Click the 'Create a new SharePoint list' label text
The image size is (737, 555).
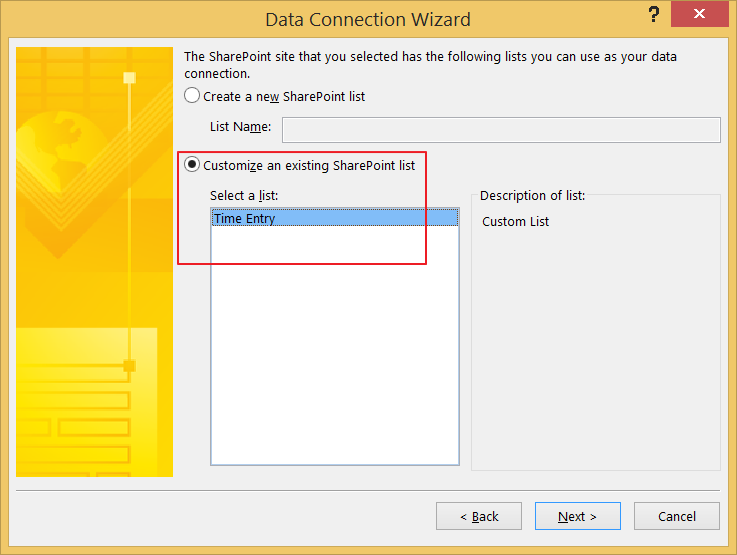pyautogui.click(x=284, y=96)
